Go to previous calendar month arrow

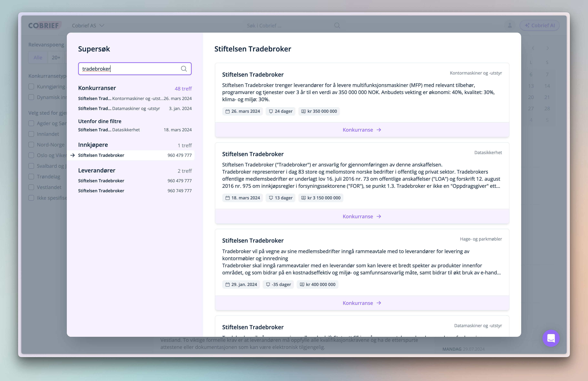533,48
